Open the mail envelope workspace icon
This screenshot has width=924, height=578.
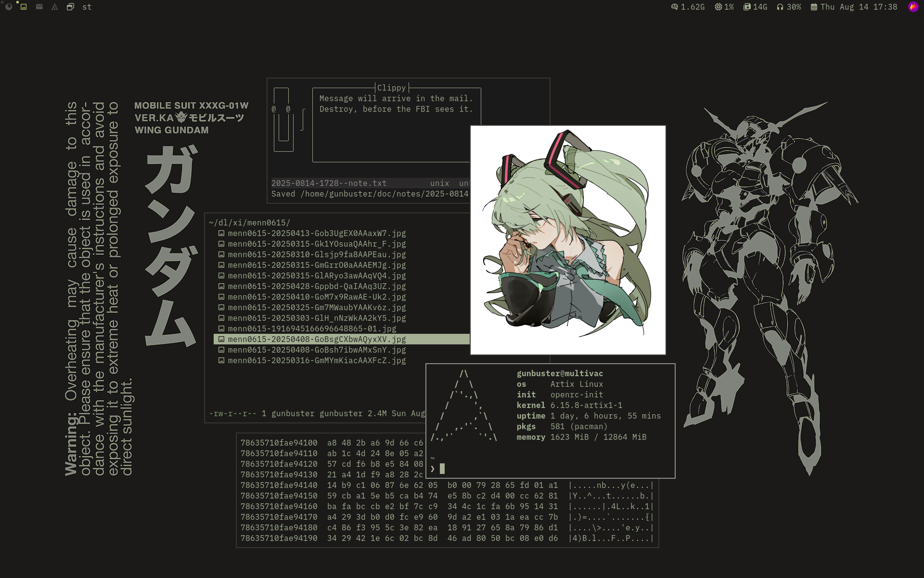point(39,7)
